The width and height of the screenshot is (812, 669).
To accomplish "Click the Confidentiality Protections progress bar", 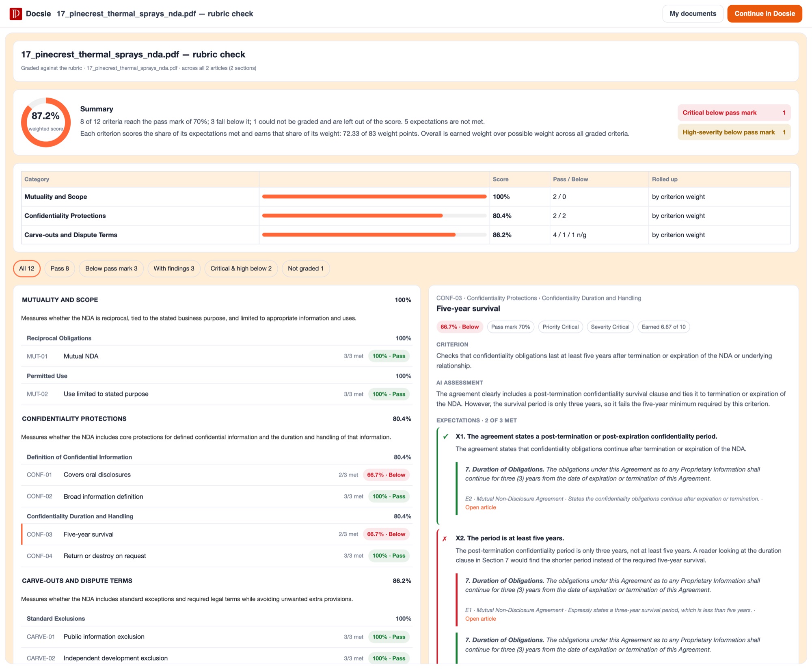I will [374, 216].
